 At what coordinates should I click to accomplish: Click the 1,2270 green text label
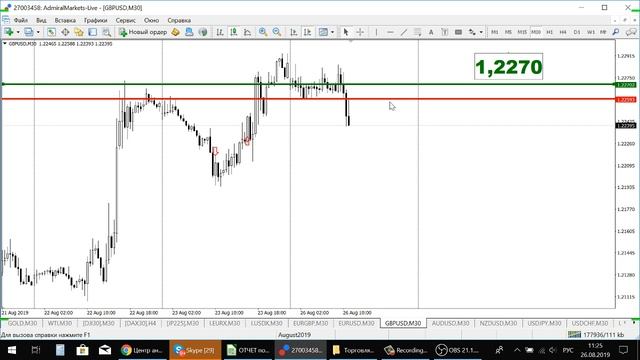pos(509,67)
